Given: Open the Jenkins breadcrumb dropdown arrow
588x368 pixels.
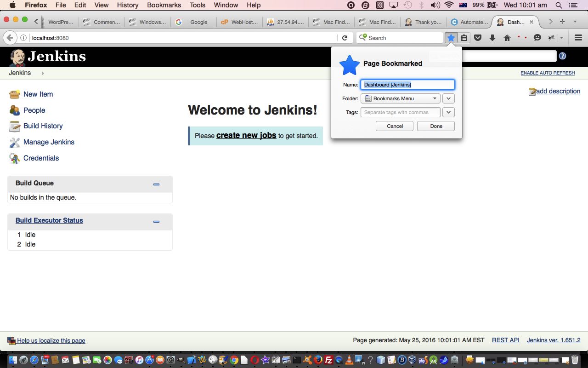Looking at the screenshot, I should pyautogui.click(x=43, y=73).
